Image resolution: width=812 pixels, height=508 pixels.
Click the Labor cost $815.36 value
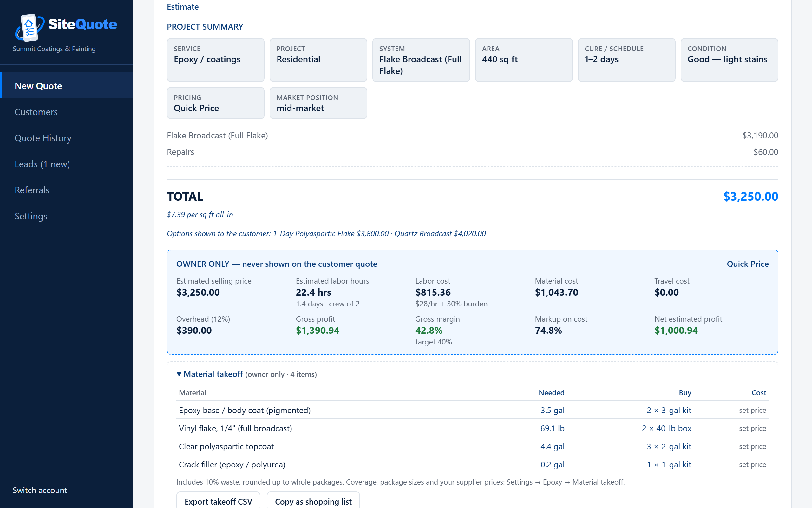tap(433, 292)
